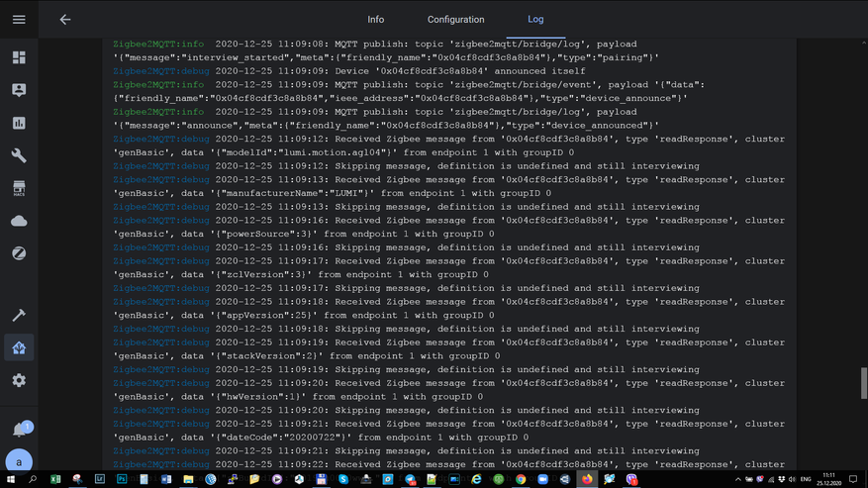868x488 pixels.
Task: Switch to the Configuration tab
Action: point(455,20)
